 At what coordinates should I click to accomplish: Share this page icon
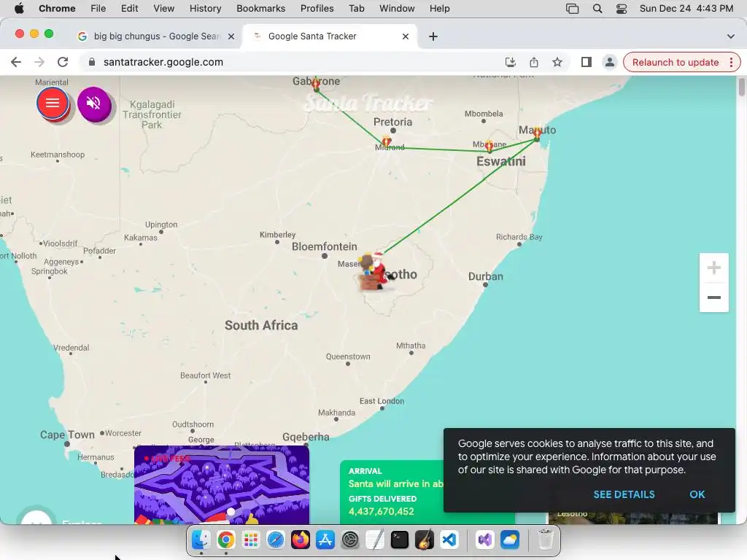coord(533,63)
